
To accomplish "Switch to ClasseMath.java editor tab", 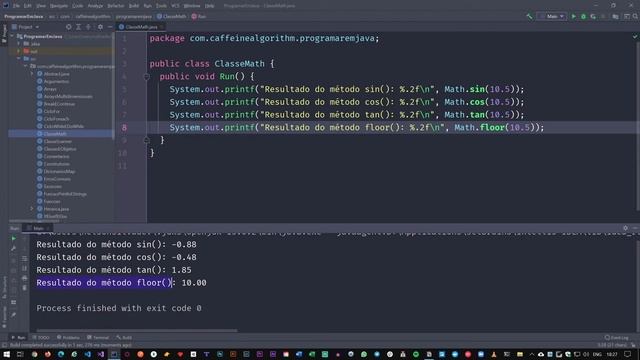I will 141,27.
